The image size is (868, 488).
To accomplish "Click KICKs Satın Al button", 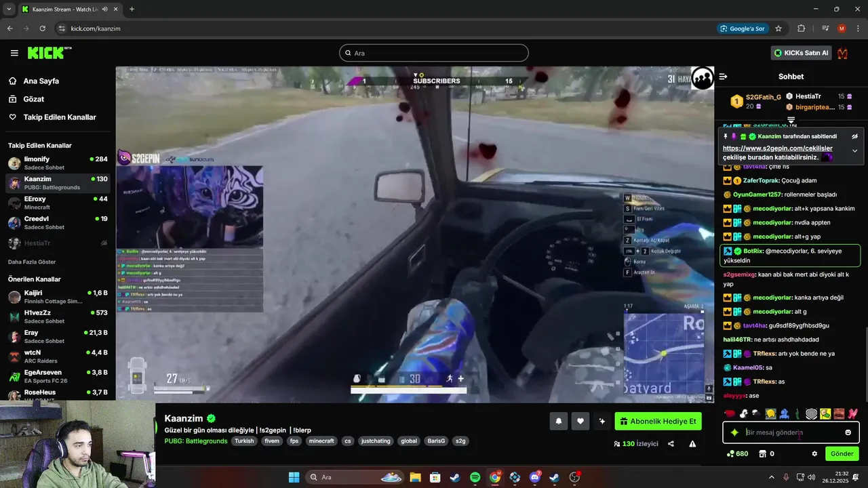I will pos(801,53).
